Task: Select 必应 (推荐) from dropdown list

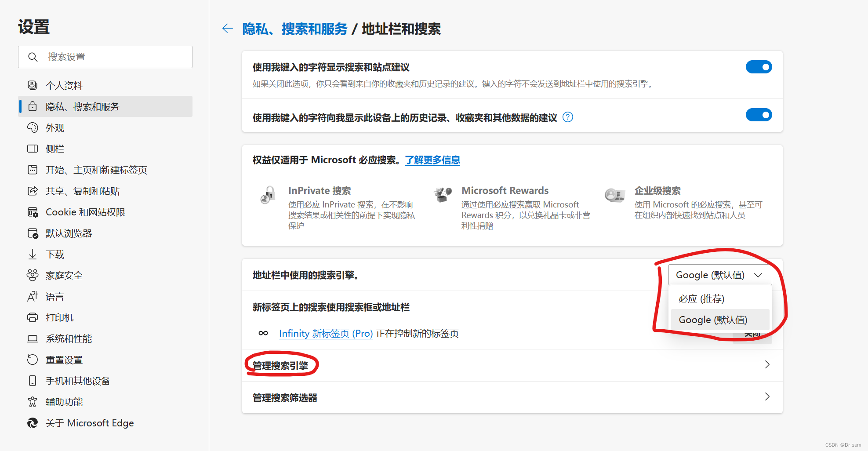Action: coord(720,298)
